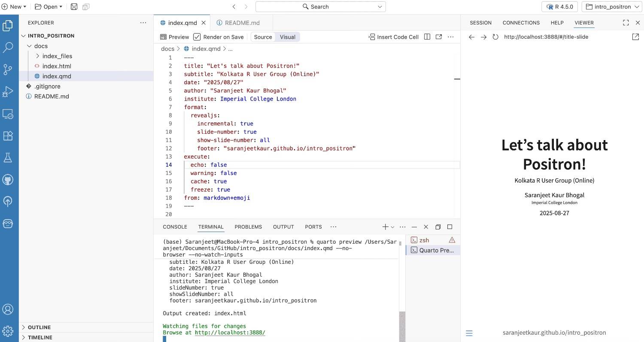This screenshot has width=644, height=342.
Task: Expand the OUTLINE section
Action: tap(39, 327)
